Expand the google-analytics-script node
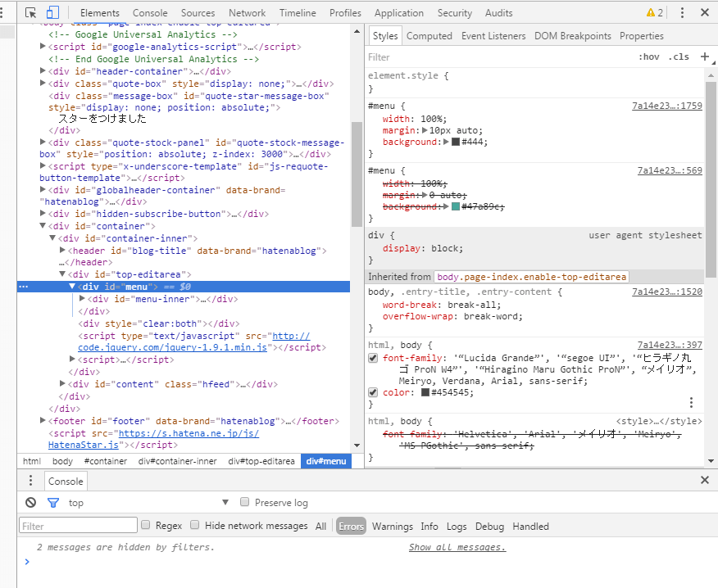The image size is (718, 588). pyautogui.click(x=43, y=46)
